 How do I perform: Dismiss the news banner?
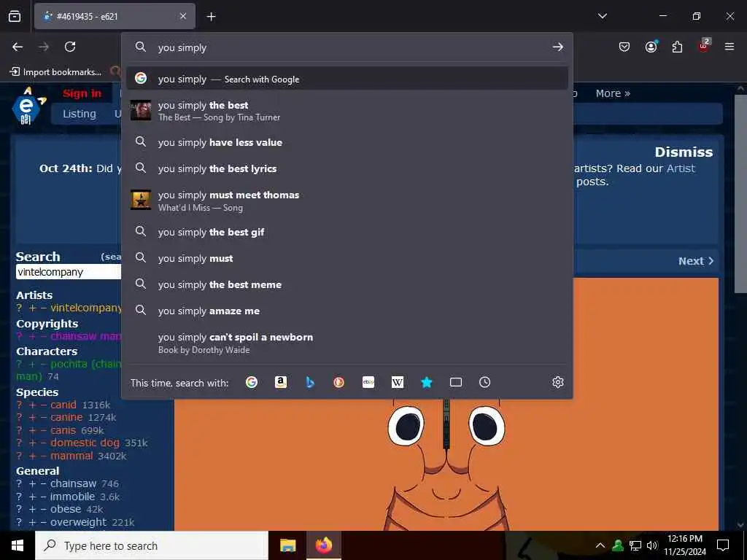coord(683,152)
